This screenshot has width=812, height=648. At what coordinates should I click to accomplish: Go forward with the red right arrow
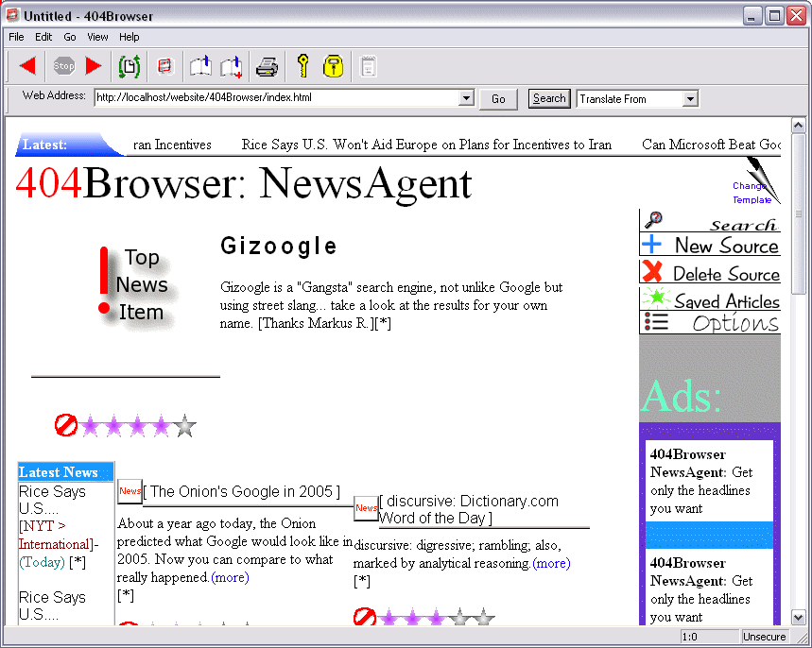(x=94, y=66)
